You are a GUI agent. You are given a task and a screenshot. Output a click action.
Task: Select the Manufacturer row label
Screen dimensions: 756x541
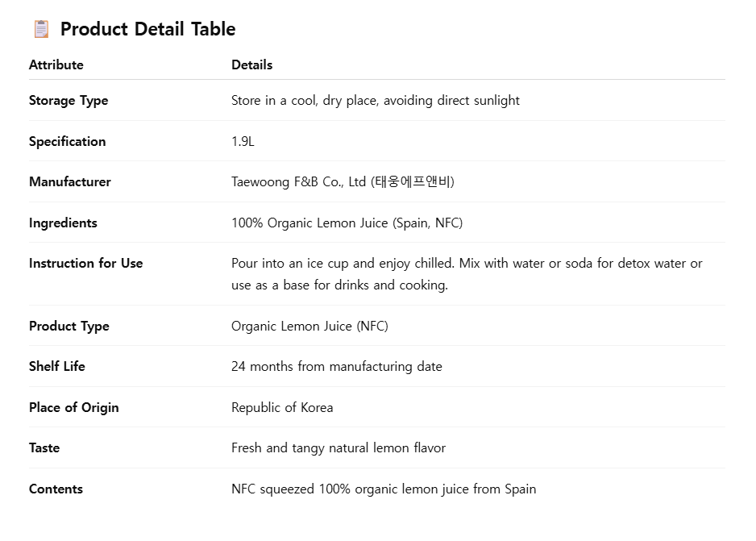click(70, 181)
